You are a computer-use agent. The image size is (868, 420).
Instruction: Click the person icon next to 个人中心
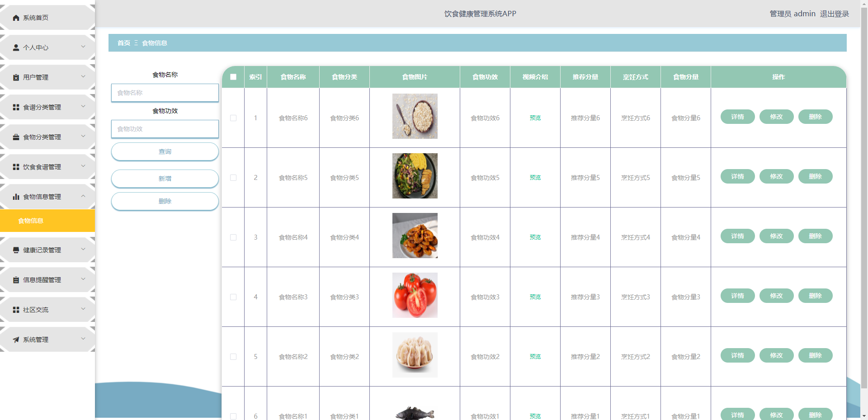[x=16, y=47]
